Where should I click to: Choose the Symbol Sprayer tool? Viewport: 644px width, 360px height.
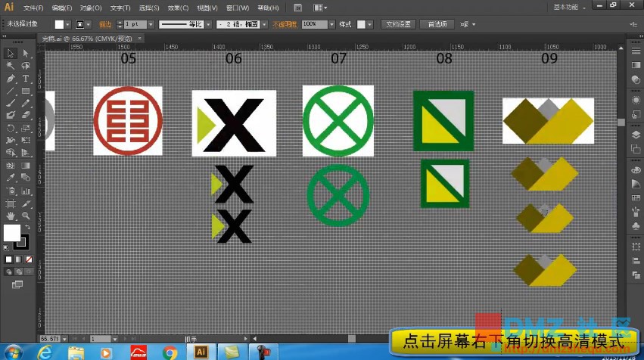pyautogui.click(x=11, y=191)
